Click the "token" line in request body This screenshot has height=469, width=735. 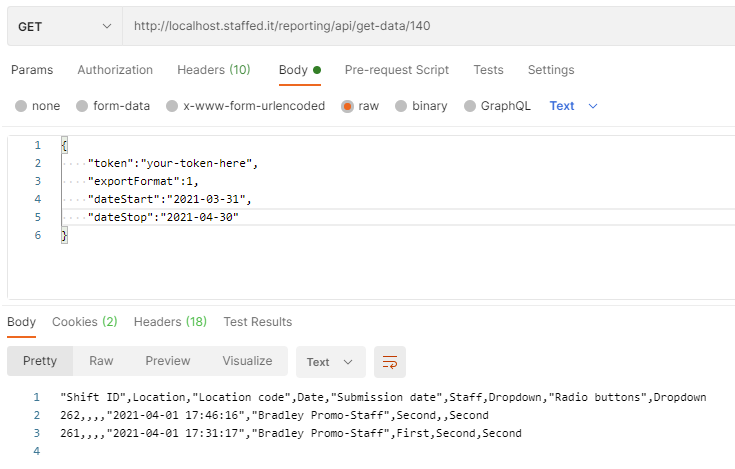[x=172, y=164]
